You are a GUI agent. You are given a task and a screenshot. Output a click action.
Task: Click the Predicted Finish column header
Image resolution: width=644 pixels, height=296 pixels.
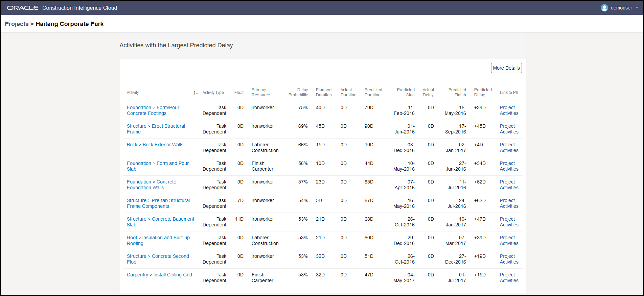[457, 92]
